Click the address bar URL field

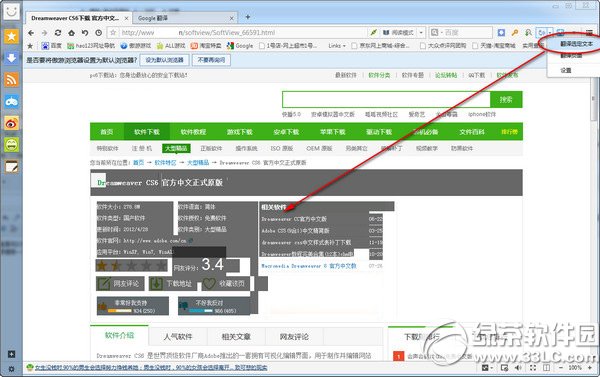point(243,33)
